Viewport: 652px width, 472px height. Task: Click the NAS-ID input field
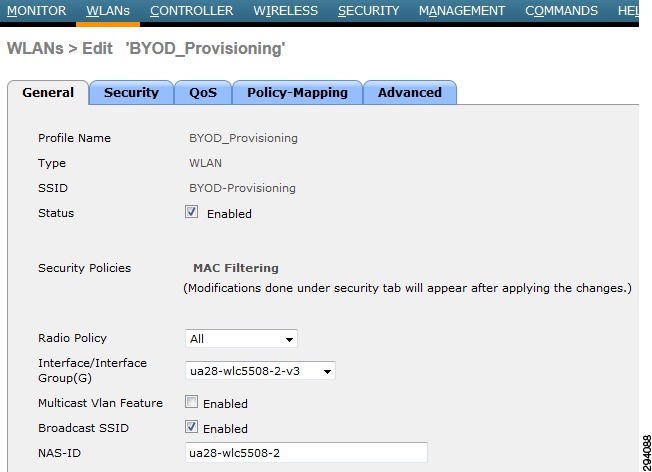[x=306, y=452]
